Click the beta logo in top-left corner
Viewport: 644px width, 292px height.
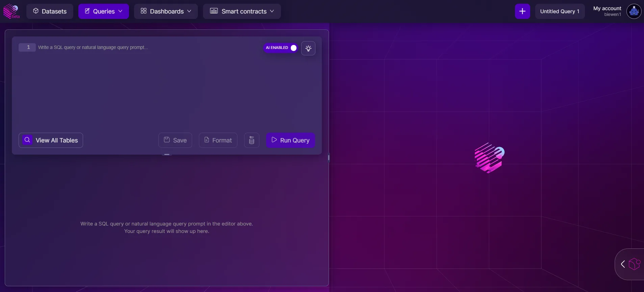[x=11, y=11]
